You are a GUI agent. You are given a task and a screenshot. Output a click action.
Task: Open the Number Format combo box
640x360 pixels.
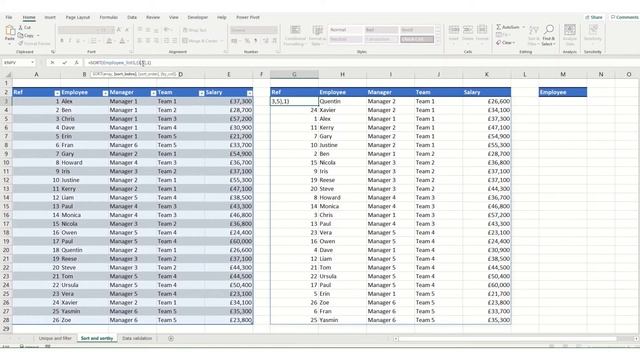254,30
